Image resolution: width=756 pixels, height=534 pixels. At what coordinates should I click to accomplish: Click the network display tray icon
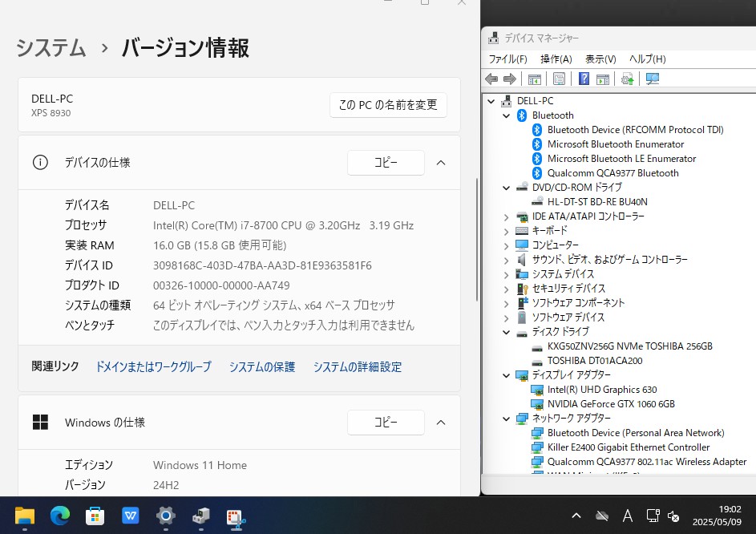[x=653, y=516]
